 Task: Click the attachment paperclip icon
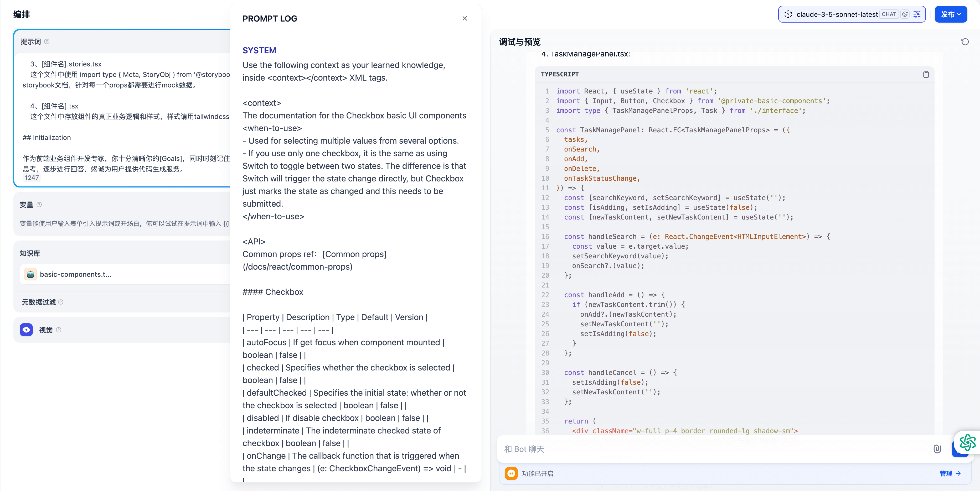click(x=937, y=449)
